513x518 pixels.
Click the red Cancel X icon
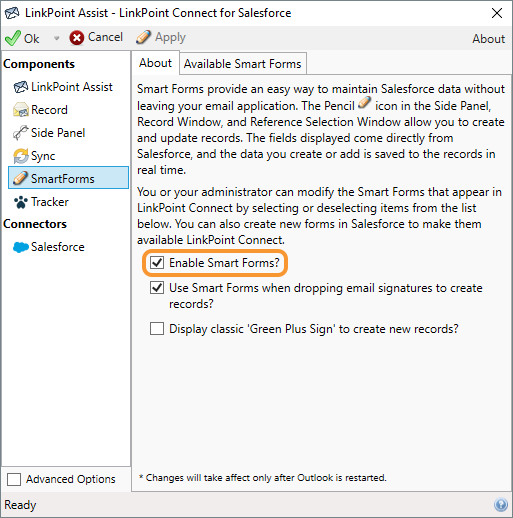[77, 38]
